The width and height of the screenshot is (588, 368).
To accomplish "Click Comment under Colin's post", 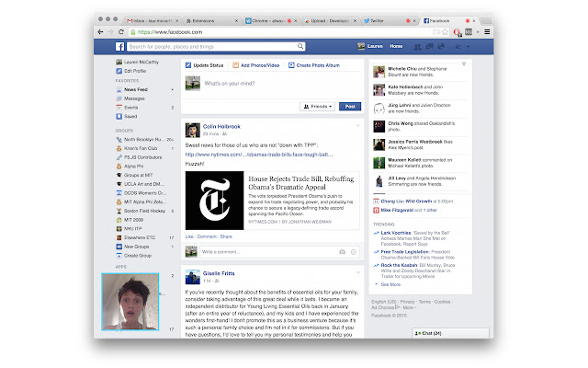I will [x=207, y=236].
